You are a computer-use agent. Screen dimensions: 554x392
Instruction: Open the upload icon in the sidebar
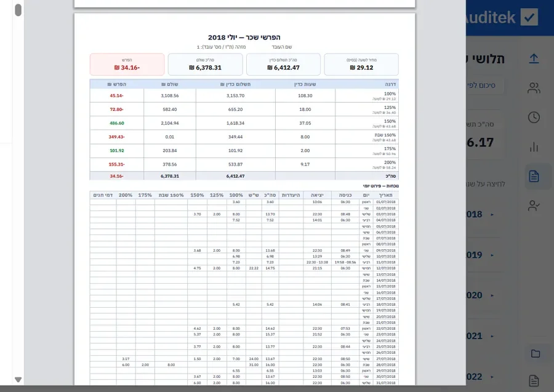(534, 58)
